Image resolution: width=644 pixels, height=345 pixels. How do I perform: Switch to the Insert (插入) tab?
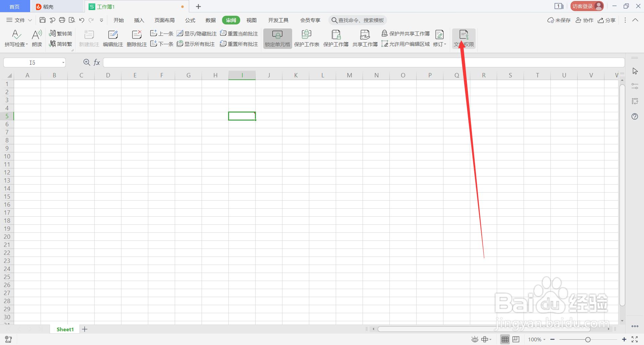[x=139, y=20]
